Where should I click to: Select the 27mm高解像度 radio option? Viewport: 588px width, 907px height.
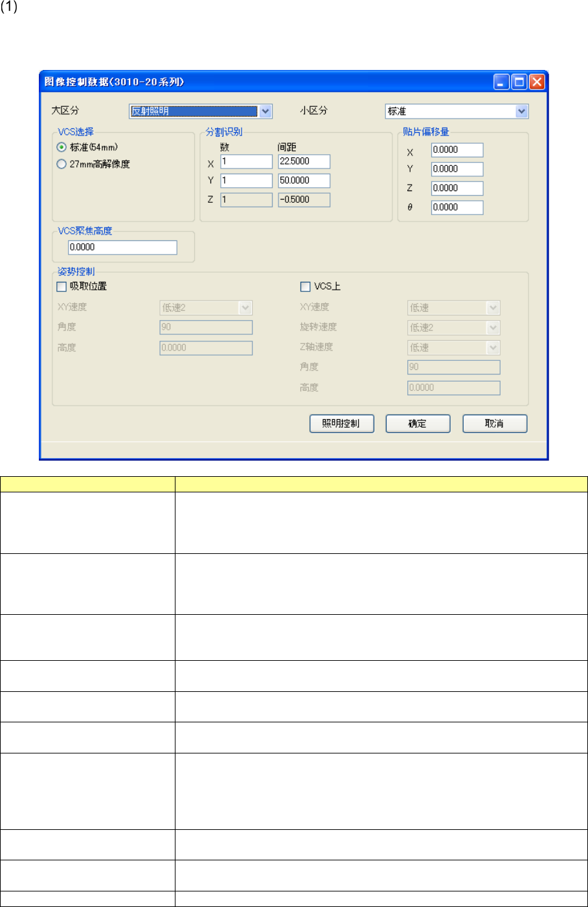(x=62, y=164)
